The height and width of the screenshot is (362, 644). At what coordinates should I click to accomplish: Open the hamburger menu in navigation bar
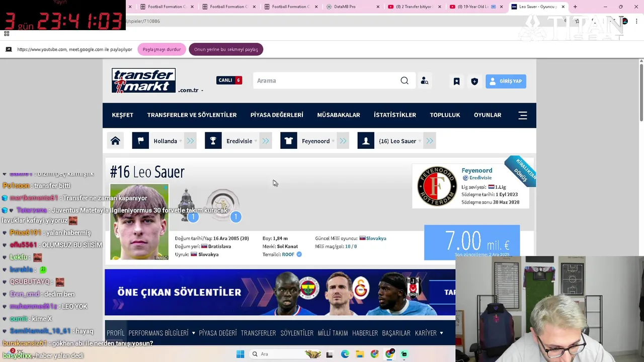point(523,115)
